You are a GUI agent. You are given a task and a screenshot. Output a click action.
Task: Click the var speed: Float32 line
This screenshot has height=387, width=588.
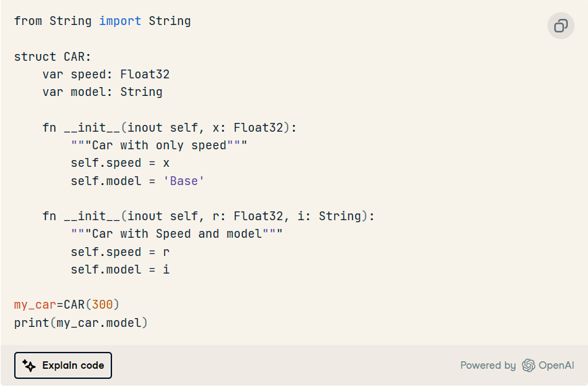click(x=106, y=74)
